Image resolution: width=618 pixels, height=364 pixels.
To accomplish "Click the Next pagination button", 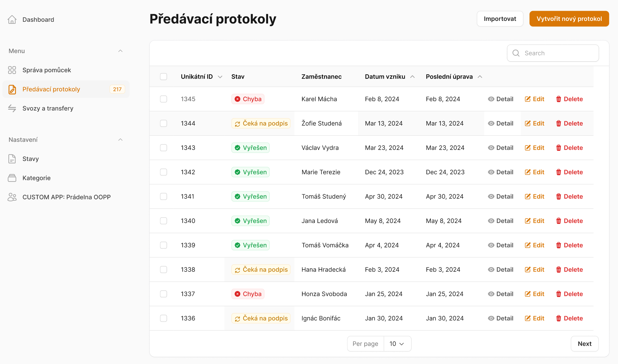I will 585,344.
